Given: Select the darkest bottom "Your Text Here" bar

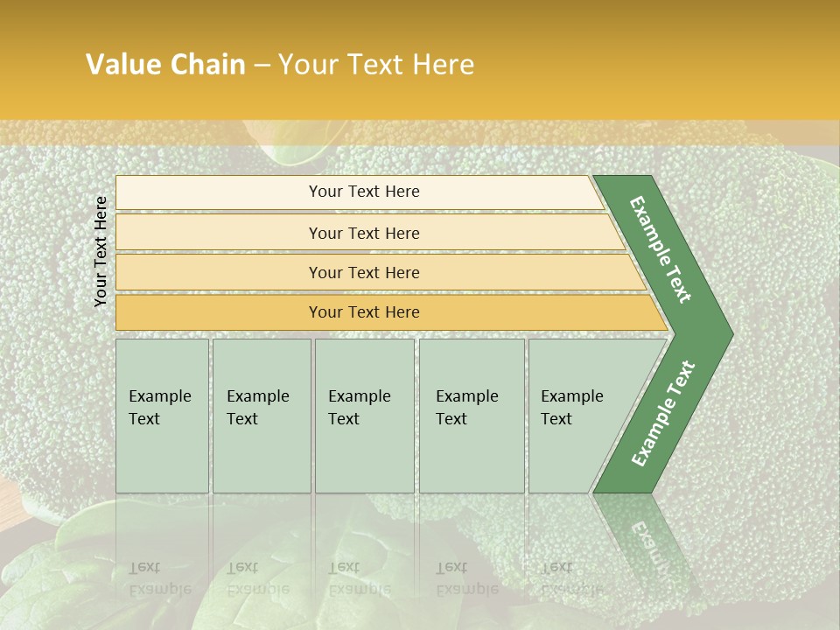Looking at the screenshot, I should click(363, 312).
